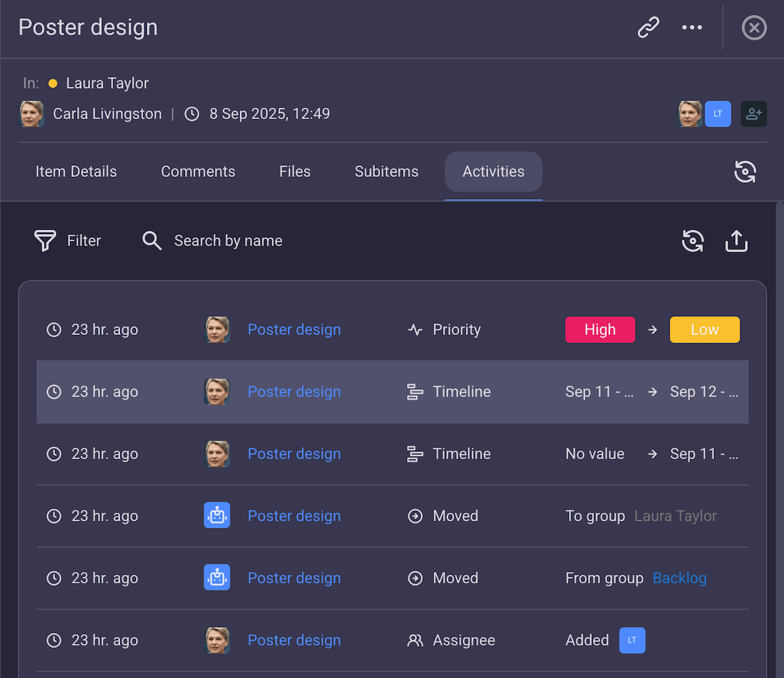Viewport: 784px width, 678px height.
Task: Click the automation robot avatar on the Moved row
Action: point(217,515)
